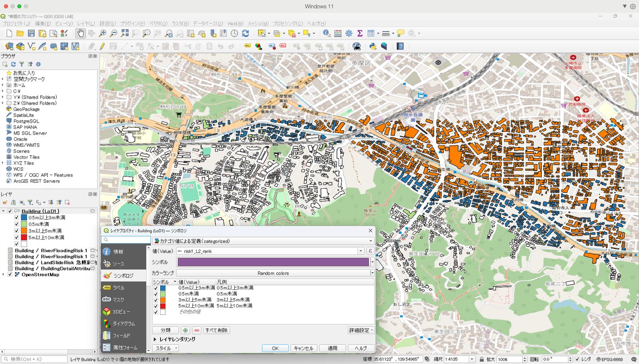Open the Random colors color ramp dropdown
Viewport: 639px width, 364px height.
[372, 273]
